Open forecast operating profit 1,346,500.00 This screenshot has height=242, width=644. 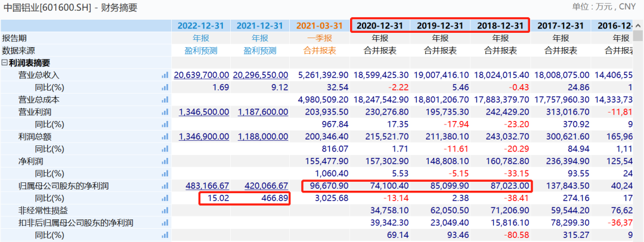click(x=204, y=112)
